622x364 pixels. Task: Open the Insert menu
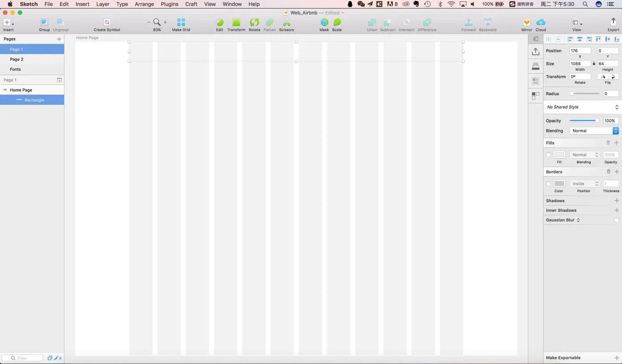pyautogui.click(x=82, y=4)
